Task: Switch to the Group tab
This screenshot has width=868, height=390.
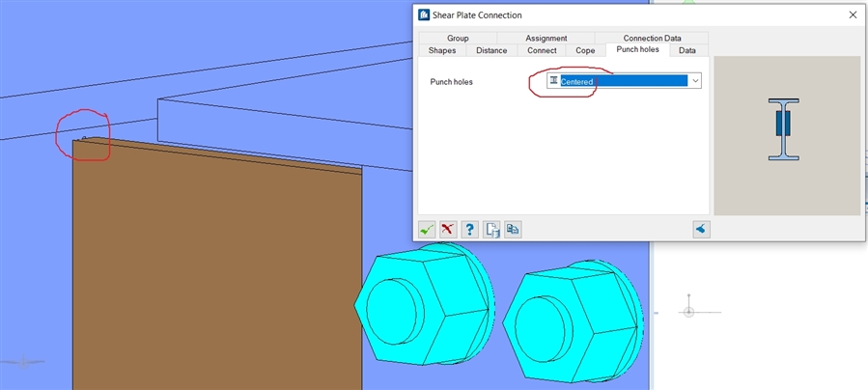Action: (458, 39)
